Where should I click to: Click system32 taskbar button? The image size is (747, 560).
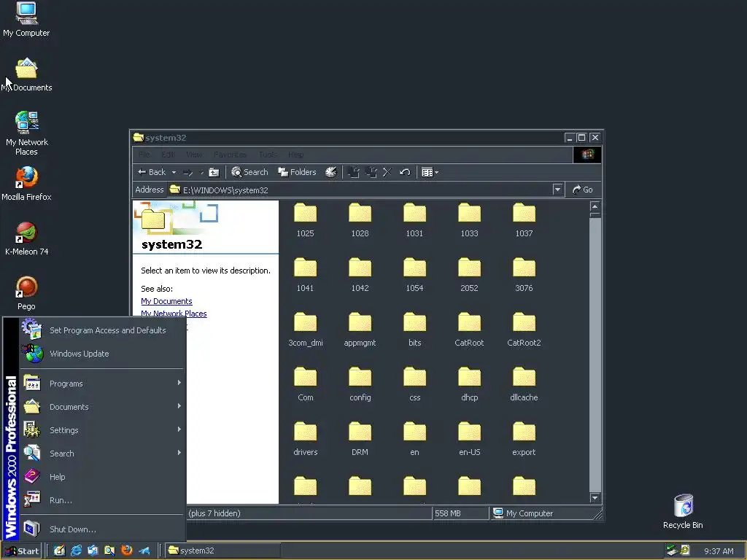(223, 551)
